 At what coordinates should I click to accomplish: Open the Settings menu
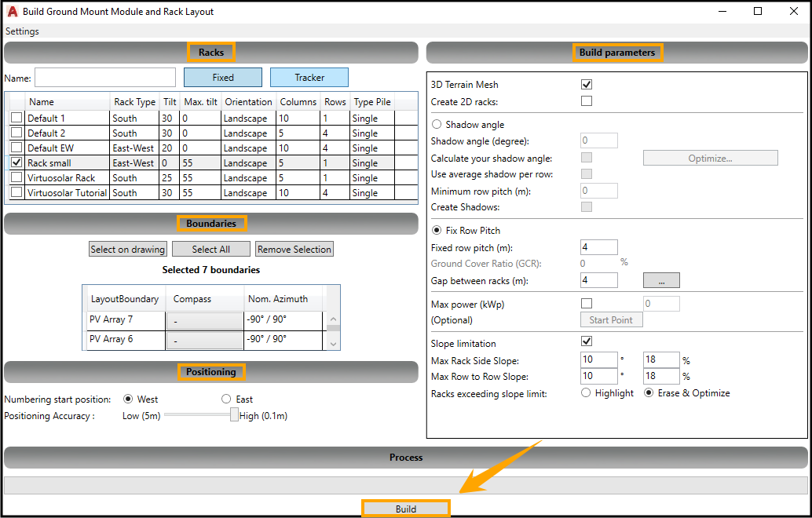tap(22, 31)
